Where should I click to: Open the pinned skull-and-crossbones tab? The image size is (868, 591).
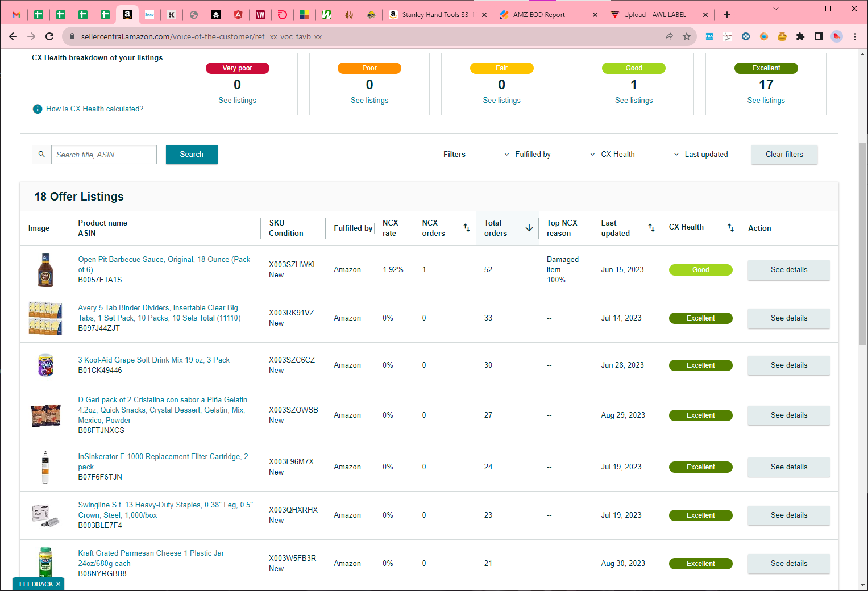pos(216,15)
